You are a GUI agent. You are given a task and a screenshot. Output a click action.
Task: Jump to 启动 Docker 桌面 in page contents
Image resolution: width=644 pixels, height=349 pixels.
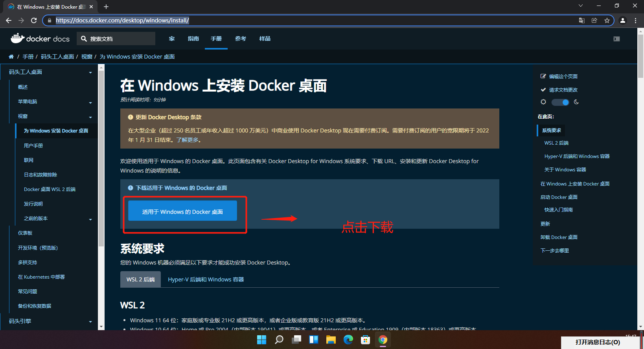tap(559, 197)
